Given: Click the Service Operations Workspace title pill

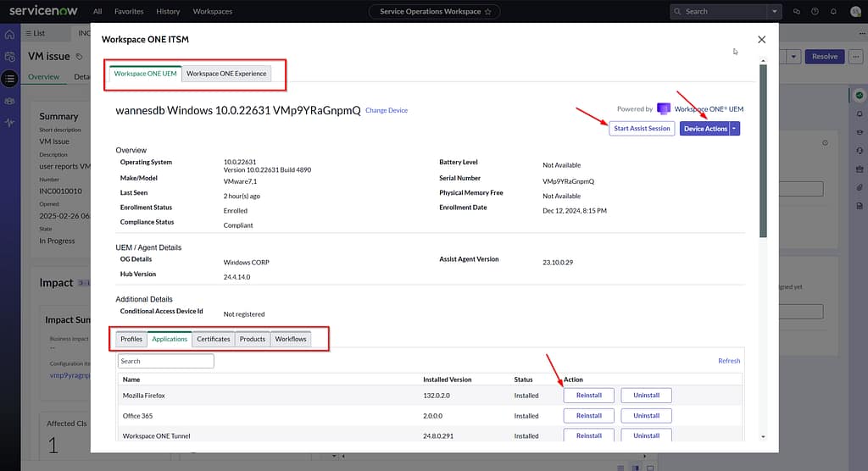Looking at the screenshot, I should tap(435, 12).
